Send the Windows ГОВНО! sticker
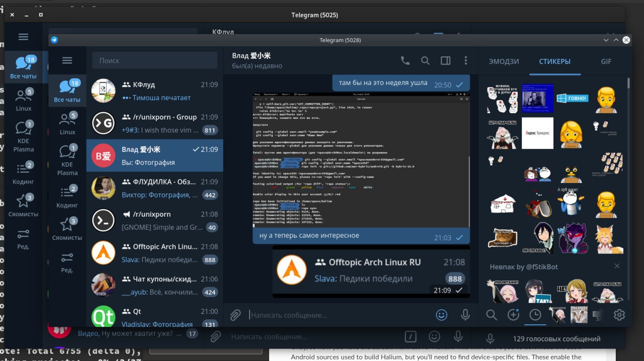The image size is (644, 361). pos(572,98)
